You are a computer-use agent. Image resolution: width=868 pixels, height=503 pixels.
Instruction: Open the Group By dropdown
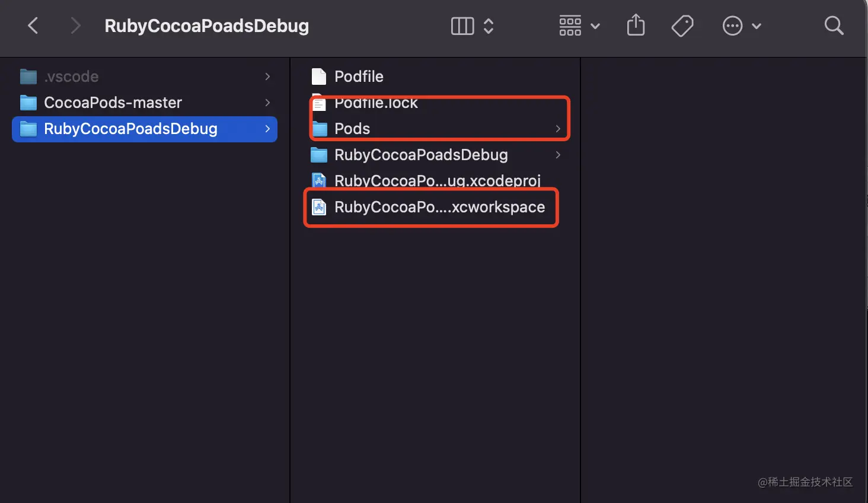579,26
